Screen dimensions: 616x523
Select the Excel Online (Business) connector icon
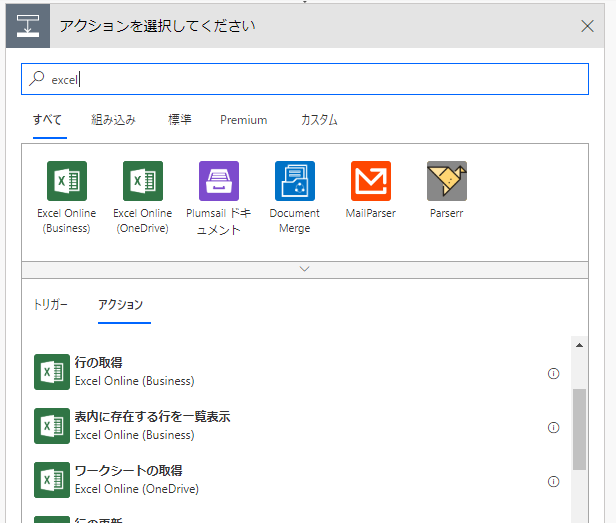point(67,181)
